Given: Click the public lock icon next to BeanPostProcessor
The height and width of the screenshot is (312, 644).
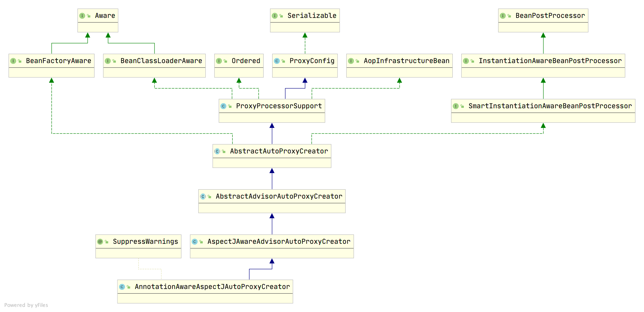Looking at the screenshot, I should (509, 16).
